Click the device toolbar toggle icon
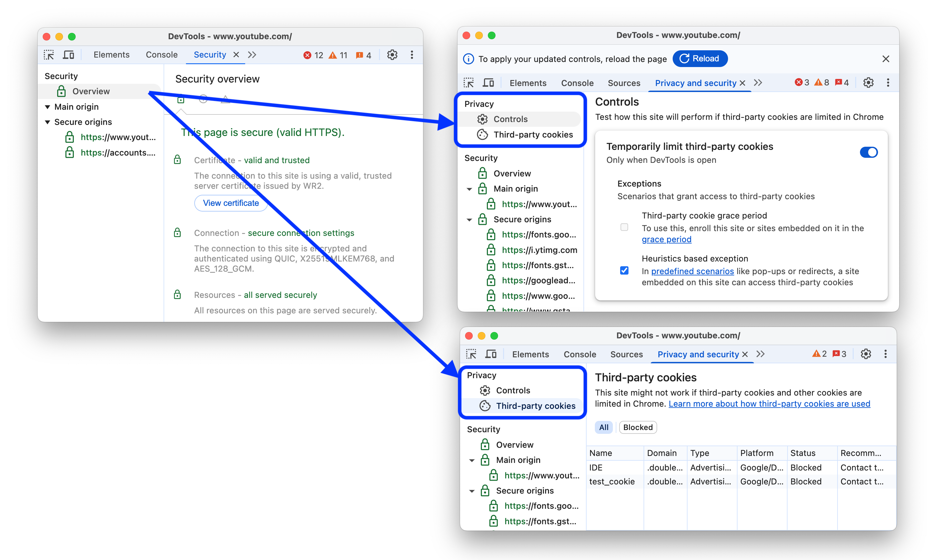The image size is (928, 560). [70, 55]
